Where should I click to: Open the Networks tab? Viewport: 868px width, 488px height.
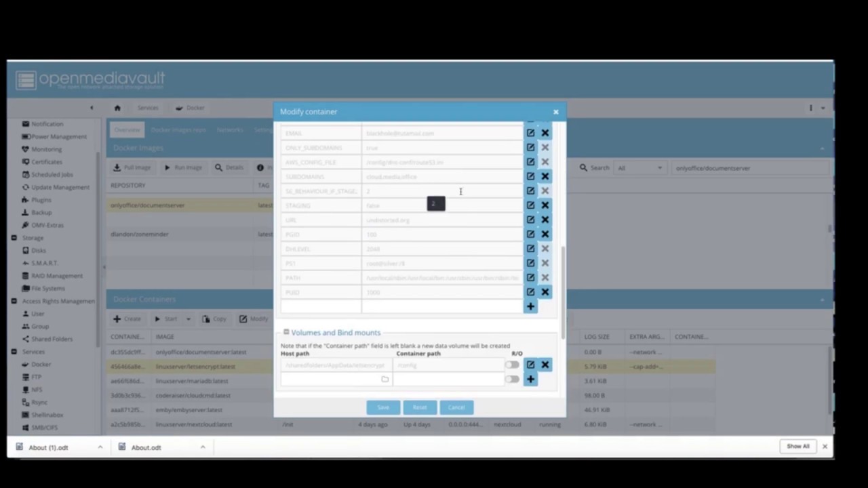[x=230, y=130]
